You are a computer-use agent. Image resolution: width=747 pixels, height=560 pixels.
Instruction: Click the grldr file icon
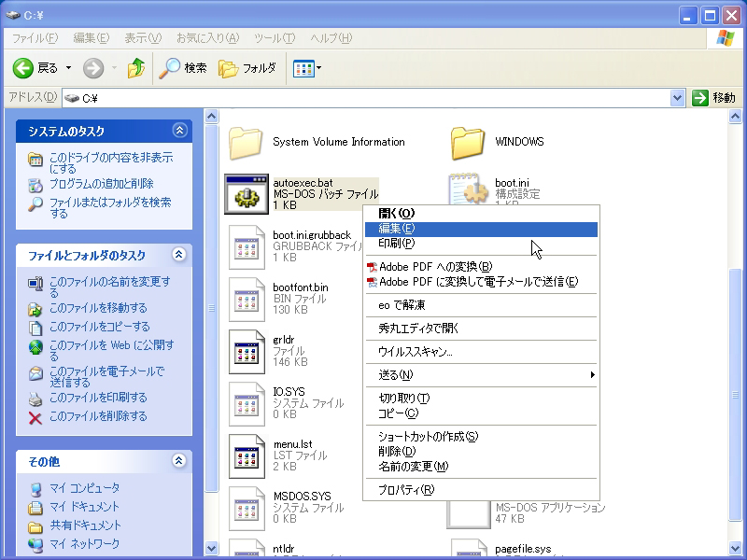pyautogui.click(x=247, y=351)
